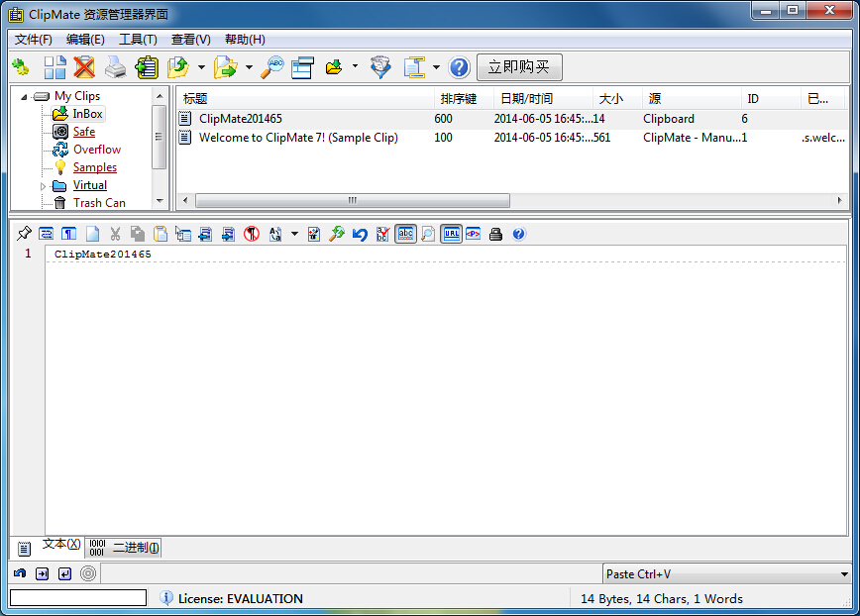Screen dimensions: 860x616
Task: Click the search input field at bottom left
Action: (77, 597)
